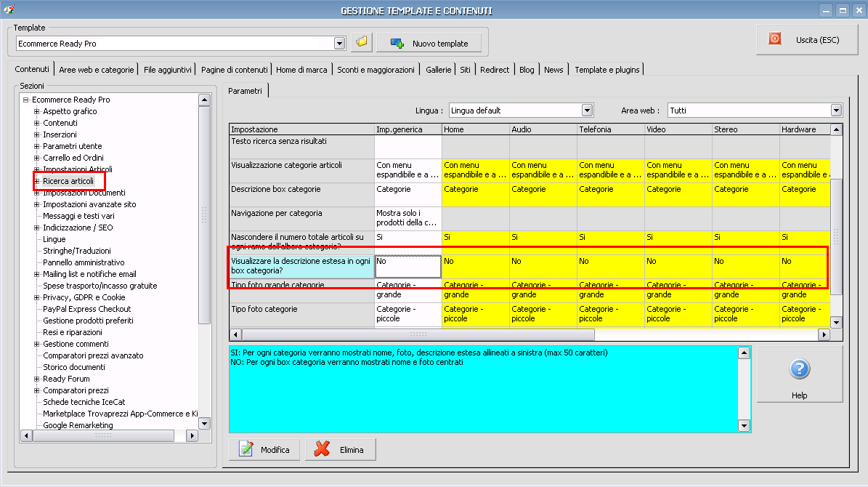Open the Lingua dropdown
This screenshot has height=487, width=868.
(x=588, y=110)
